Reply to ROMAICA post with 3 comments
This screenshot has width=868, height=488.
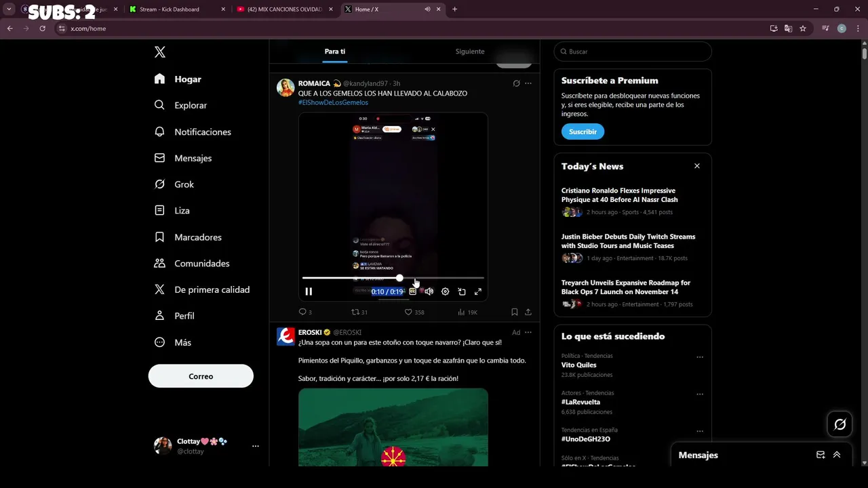(x=305, y=312)
